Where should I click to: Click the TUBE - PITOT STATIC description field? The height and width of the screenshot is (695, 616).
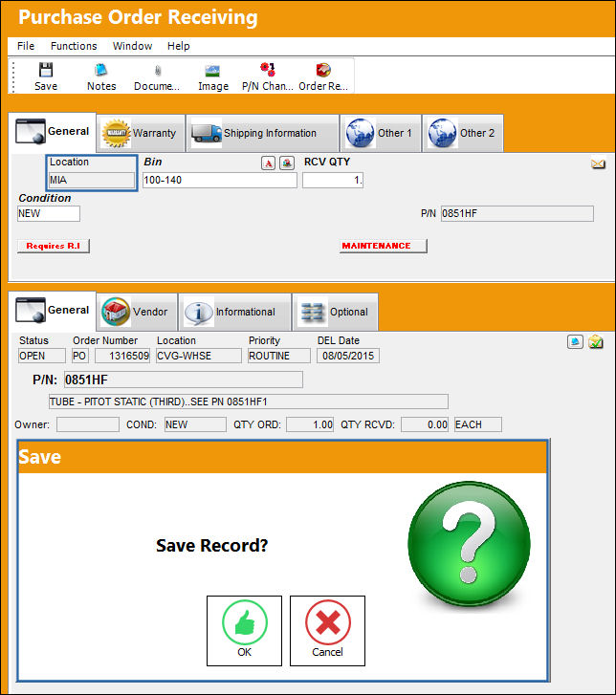(249, 402)
